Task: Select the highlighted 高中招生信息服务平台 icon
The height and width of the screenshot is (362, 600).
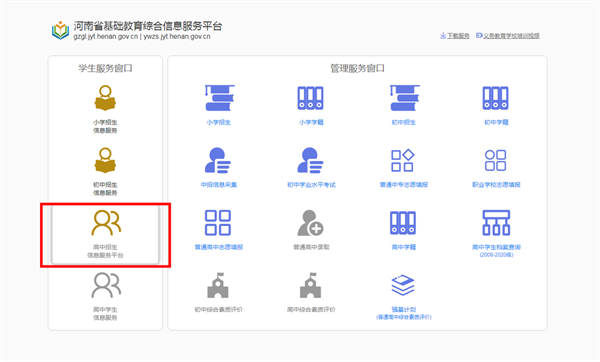Action: pos(106,222)
